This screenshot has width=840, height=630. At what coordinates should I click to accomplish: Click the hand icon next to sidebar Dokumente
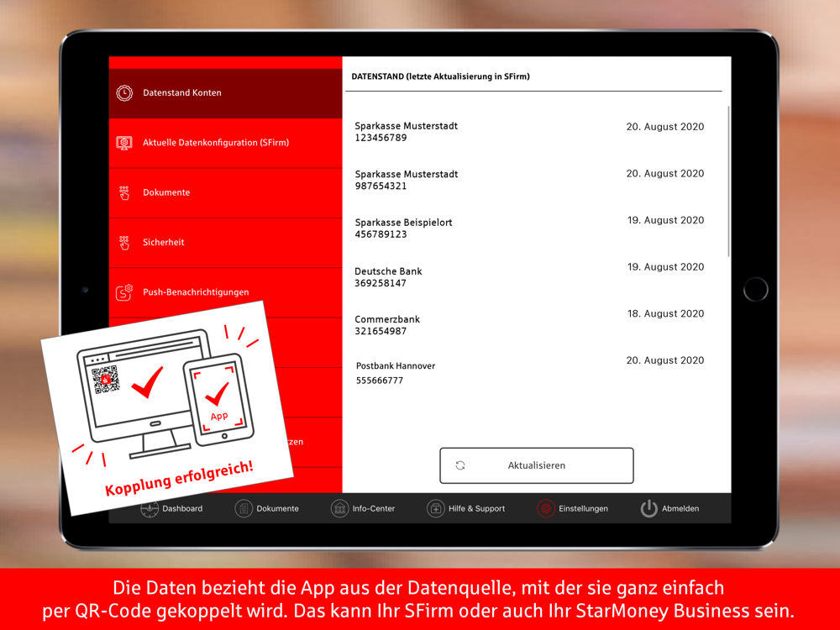(124, 193)
